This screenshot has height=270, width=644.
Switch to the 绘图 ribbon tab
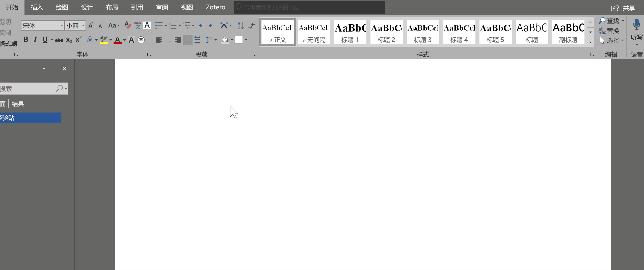click(62, 8)
